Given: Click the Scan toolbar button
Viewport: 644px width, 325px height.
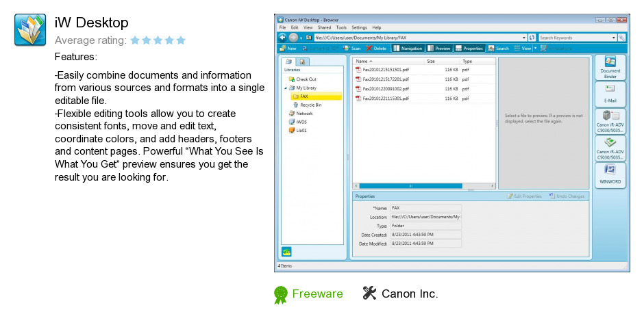Looking at the screenshot, I should click(x=351, y=48).
